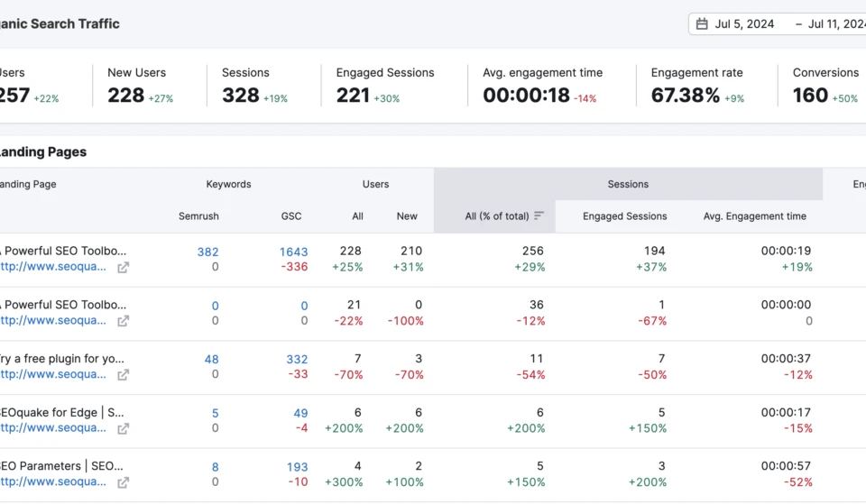Open Semrush keywords value 8

click(x=215, y=467)
